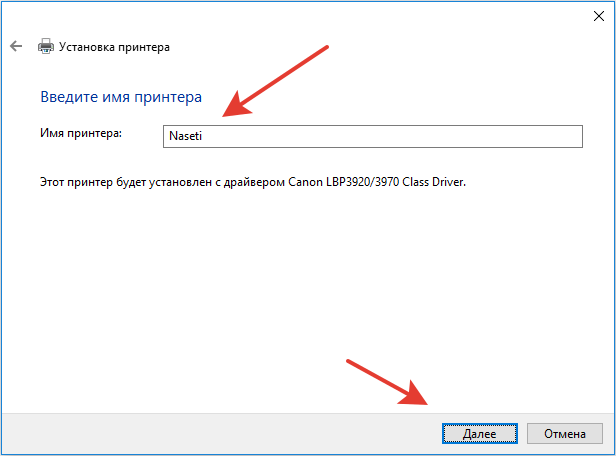616x456 pixels.
Task: Click the heading Введите имя принтера
Action: pos(121,97)
